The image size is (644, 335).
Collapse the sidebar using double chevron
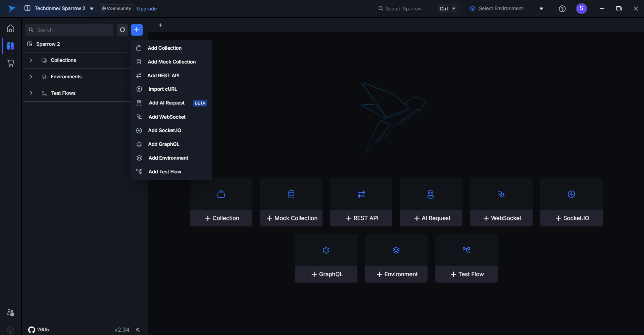click(x=138, y=330)
